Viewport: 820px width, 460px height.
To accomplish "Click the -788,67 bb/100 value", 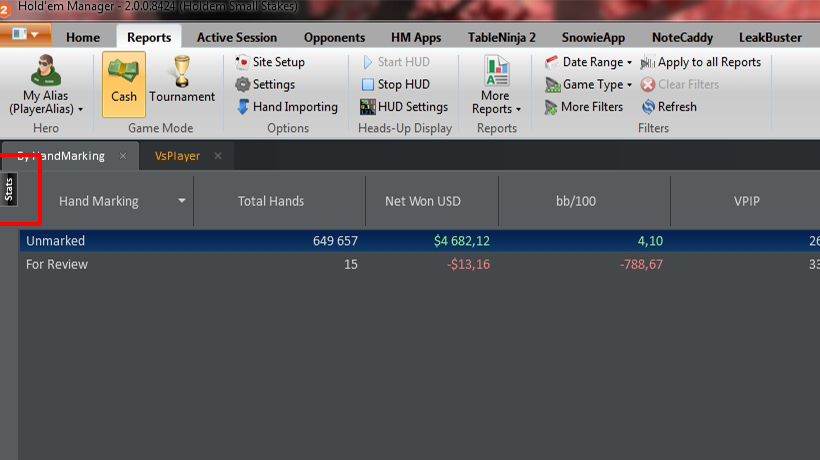I will coord(641,264).
